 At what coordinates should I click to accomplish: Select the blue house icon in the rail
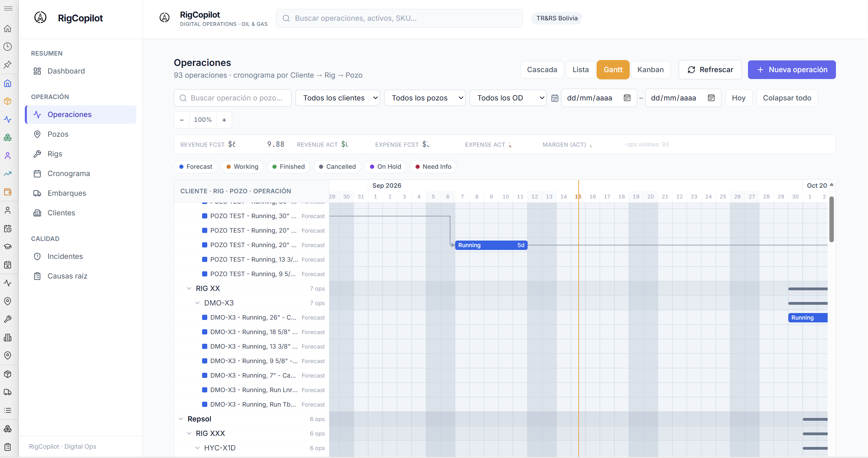point(8,83)
